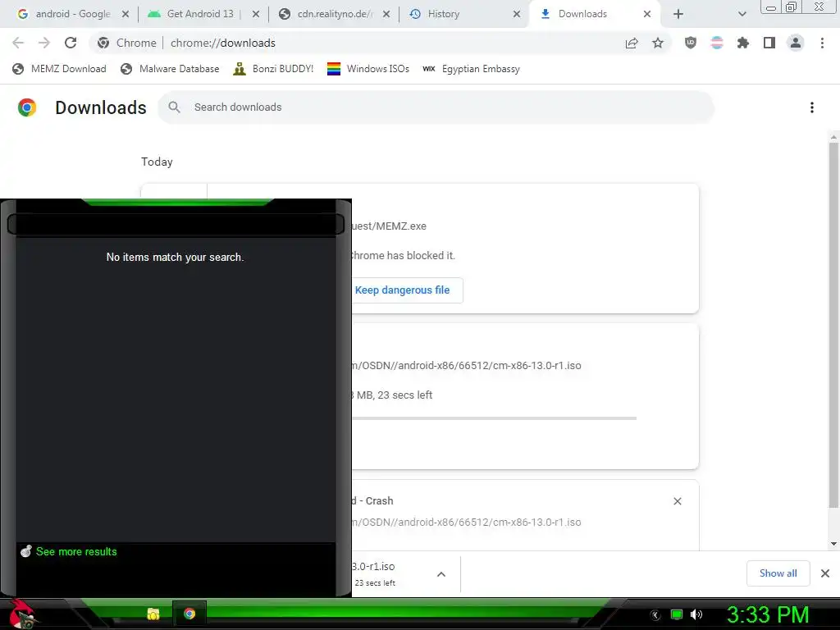This screenshot has width=840, height=630.
Task: Remove the Crash download entry
Action: click(677, 501)
